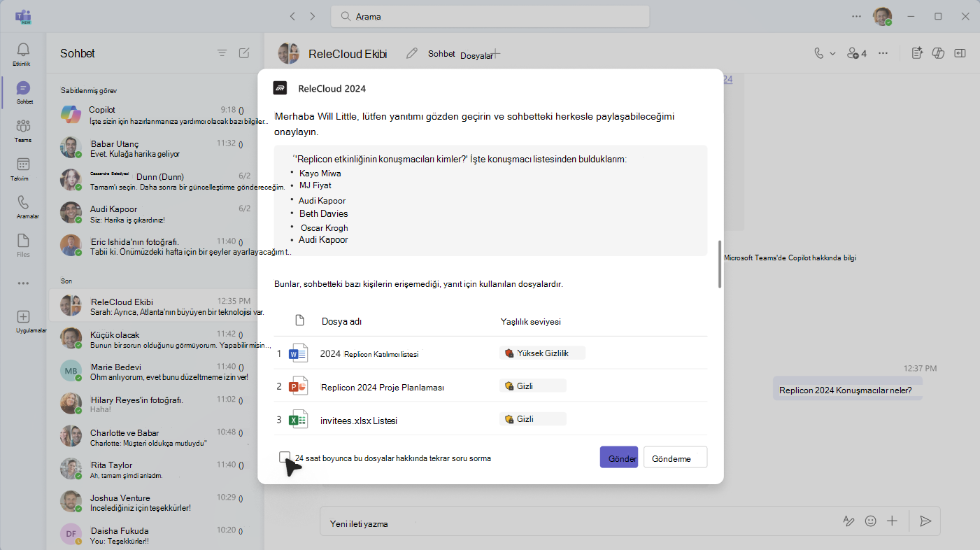Start a call with the phone icon

coord(819,53)
